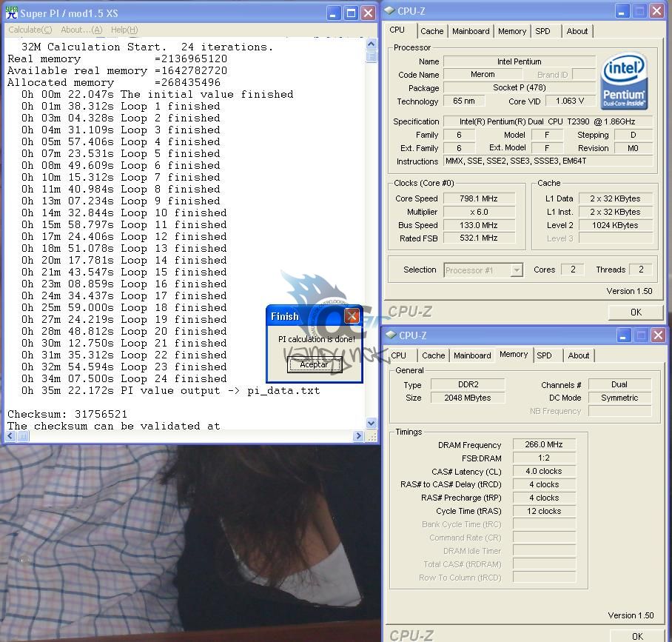Close the top CPU-Z window
The image size is (672, 642).
click(656, 11)
